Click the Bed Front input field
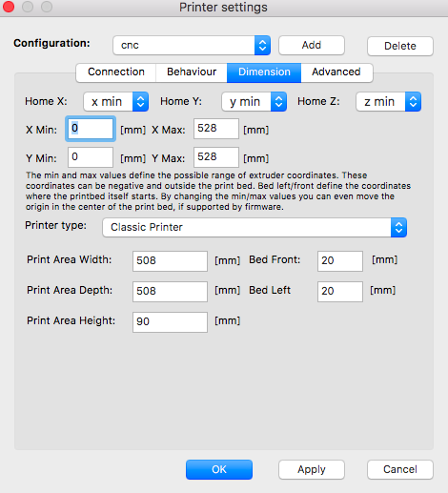The width and height of the screenshot is (448, 493). click(x=340, y=261)
